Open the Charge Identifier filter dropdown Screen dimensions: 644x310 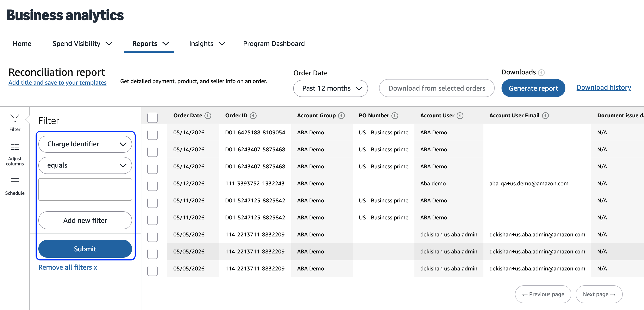(x=85, y=144)
